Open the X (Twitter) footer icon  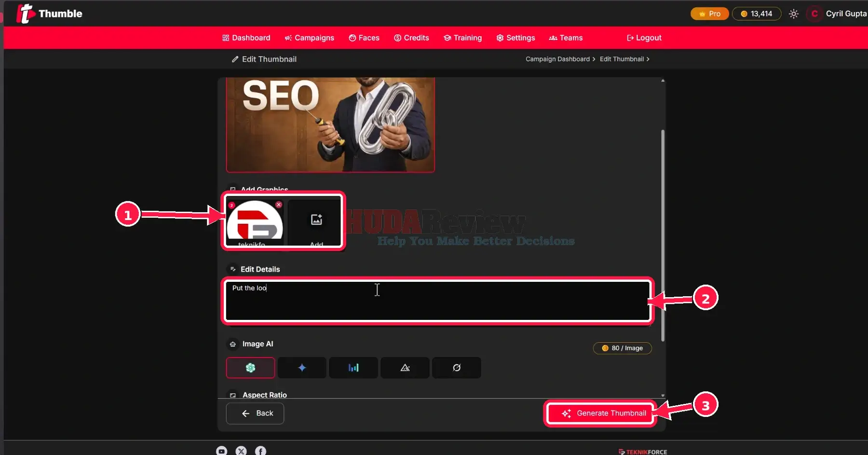click(x=241, y=451)
